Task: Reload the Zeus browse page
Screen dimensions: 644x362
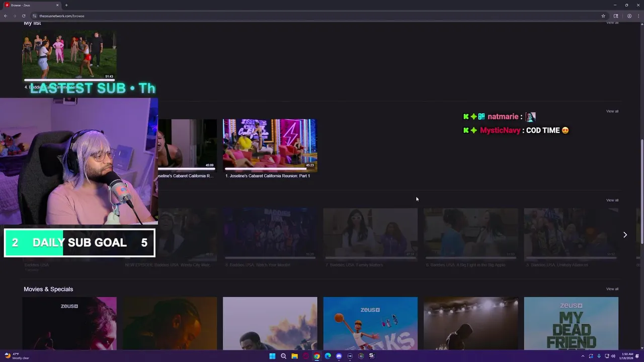Action: coord(23,16)
